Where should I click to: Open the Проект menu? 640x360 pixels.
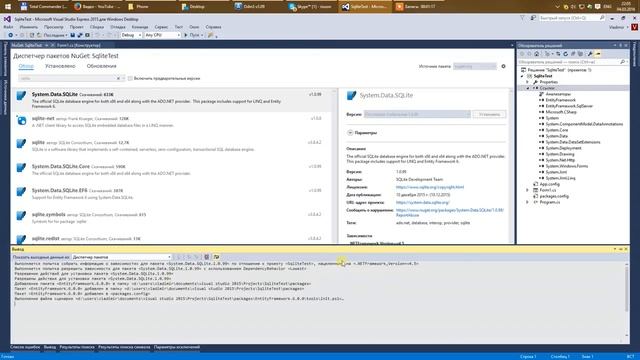pos(76,27)
